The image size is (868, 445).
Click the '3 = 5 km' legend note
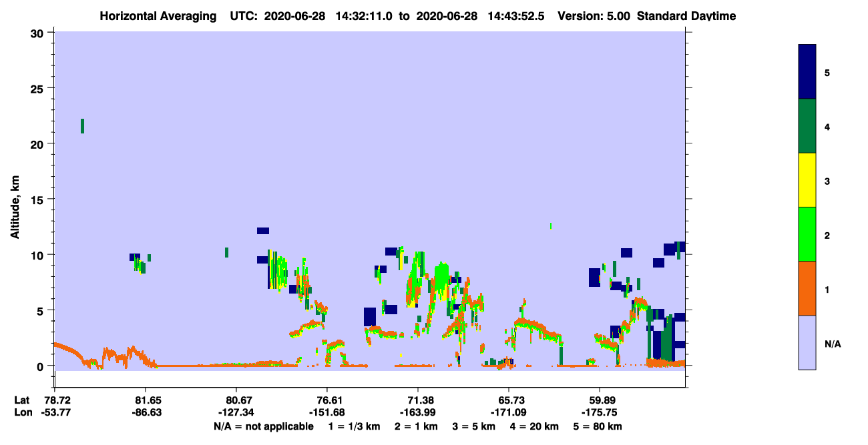[x=475, y=426]
